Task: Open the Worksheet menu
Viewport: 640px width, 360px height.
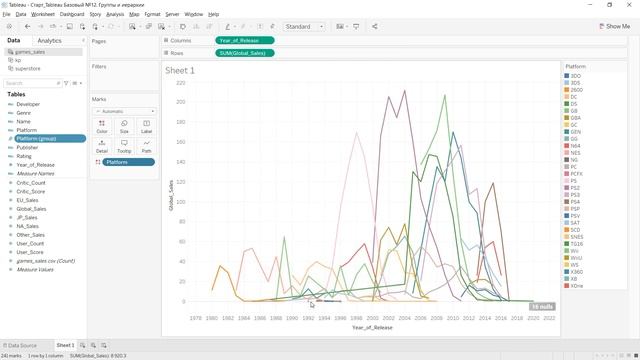Action: [43, 14]
